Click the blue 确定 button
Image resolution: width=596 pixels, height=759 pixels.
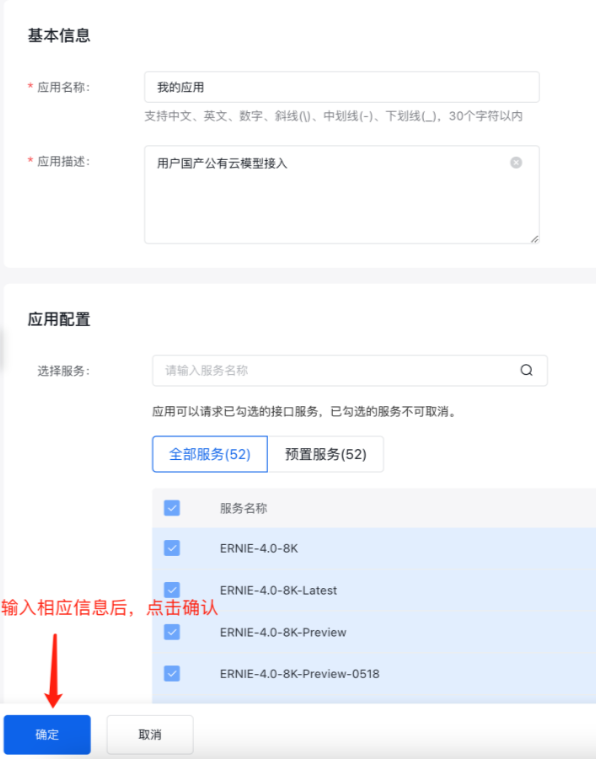click(47, 734)
